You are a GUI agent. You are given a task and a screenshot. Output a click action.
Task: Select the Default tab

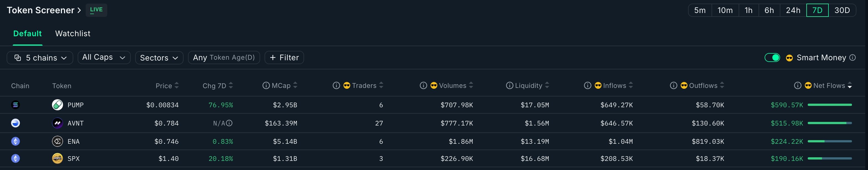(x=27, y=34)
